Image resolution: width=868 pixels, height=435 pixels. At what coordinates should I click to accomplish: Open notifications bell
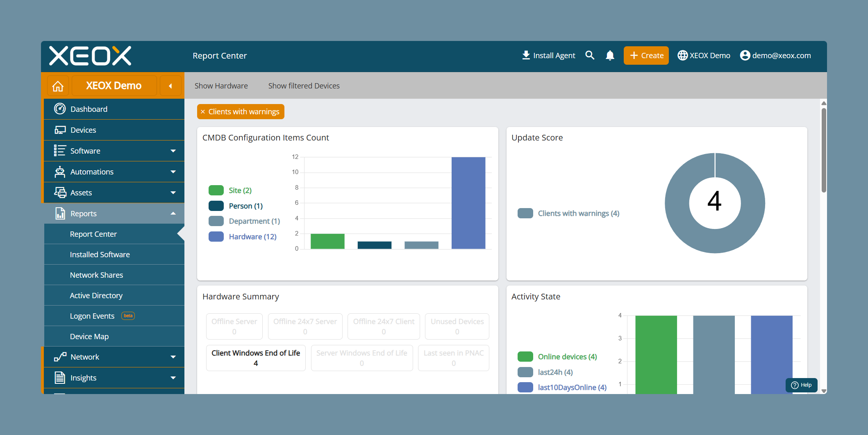(610, 55)
